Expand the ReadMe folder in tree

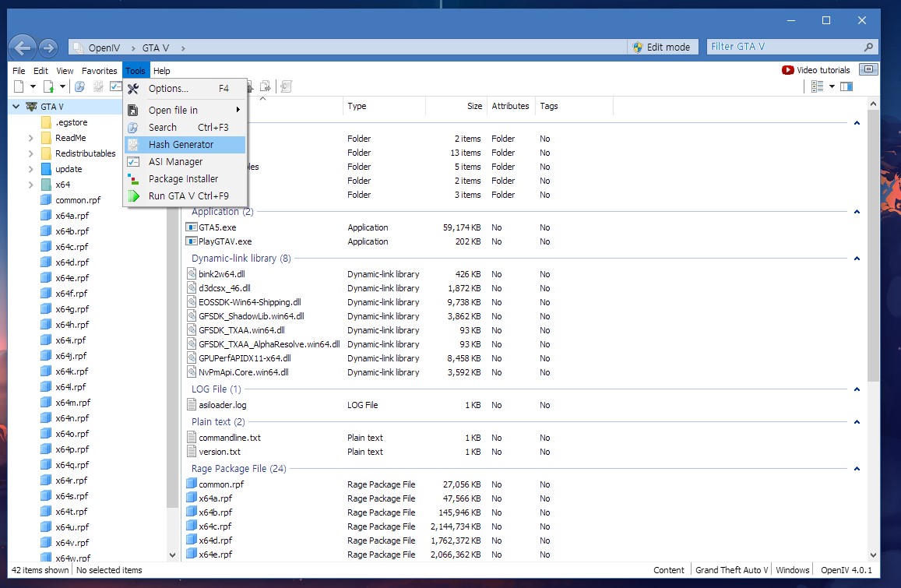click(x=31, y=138)
